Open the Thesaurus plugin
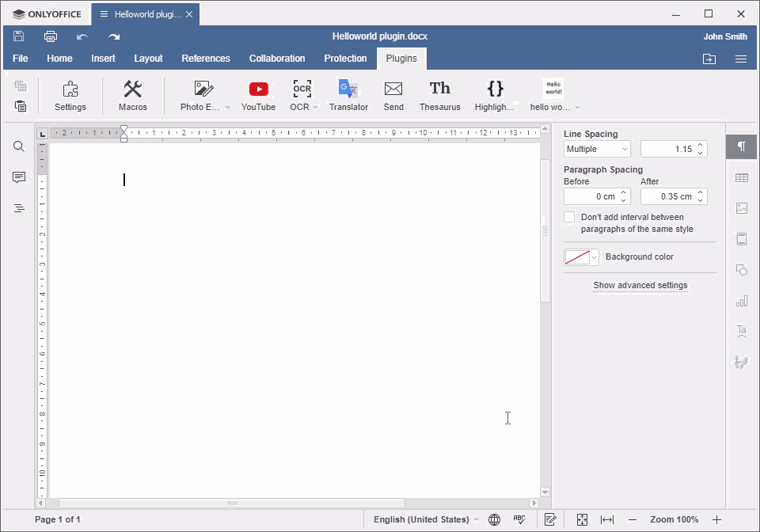Image resolution: width=760 pixels, height=532 pixels. pos(440,96)
